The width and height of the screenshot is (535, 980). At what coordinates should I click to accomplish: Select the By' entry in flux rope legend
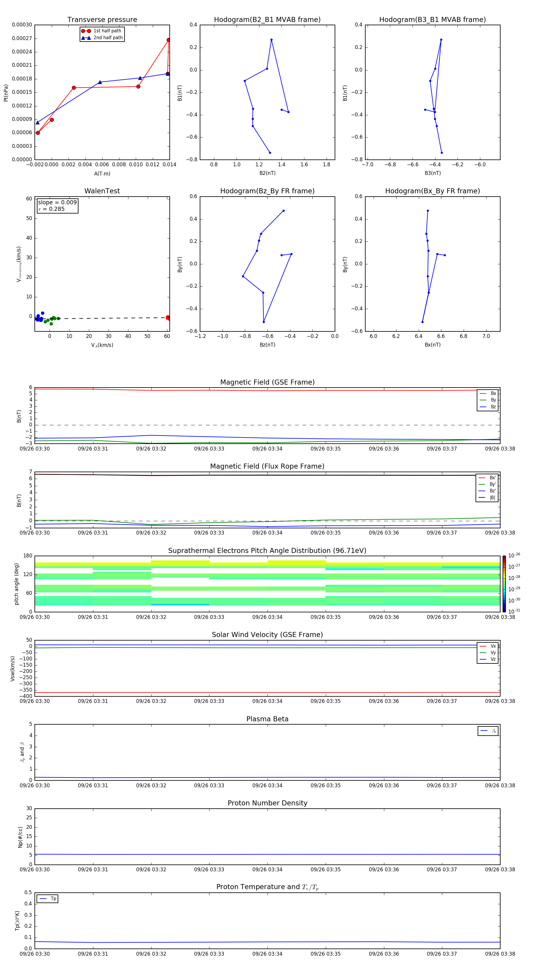pyautogui.click(x=487, y=484)
